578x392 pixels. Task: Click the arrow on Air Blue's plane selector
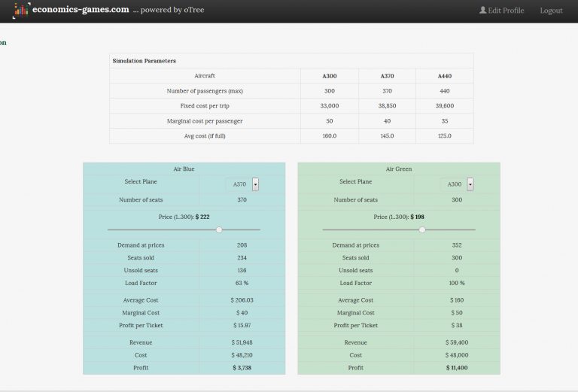click(x=255, y=184)
